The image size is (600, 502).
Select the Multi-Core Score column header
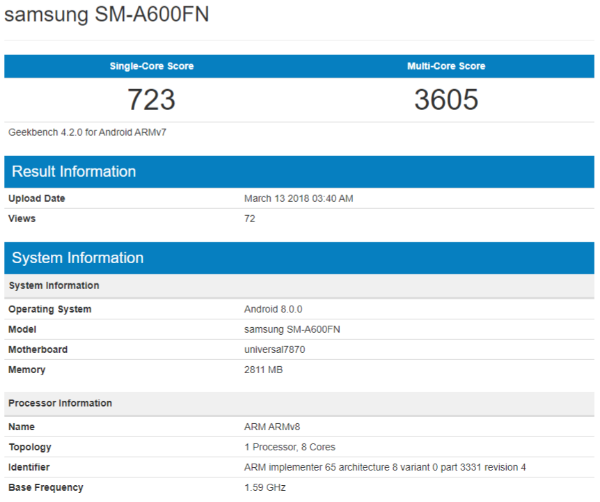click(x=446, y=66)
